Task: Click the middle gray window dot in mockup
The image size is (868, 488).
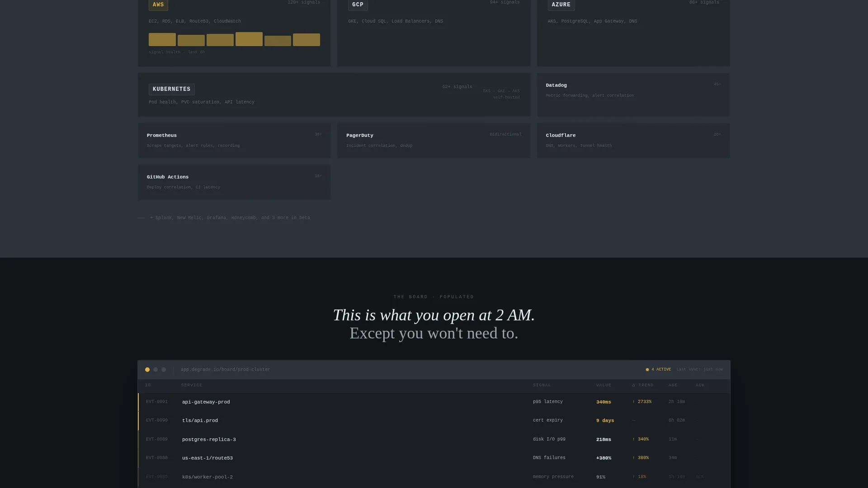Action: (x=156, y=370)
